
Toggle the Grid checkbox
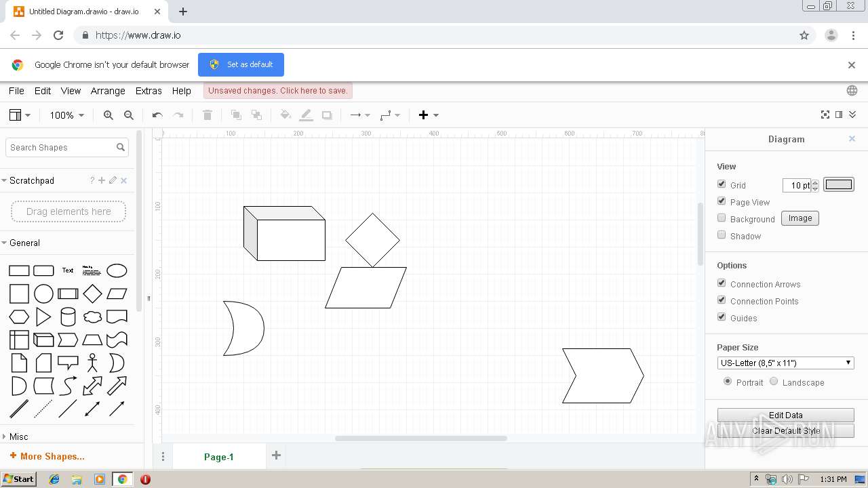click(722, 184)
